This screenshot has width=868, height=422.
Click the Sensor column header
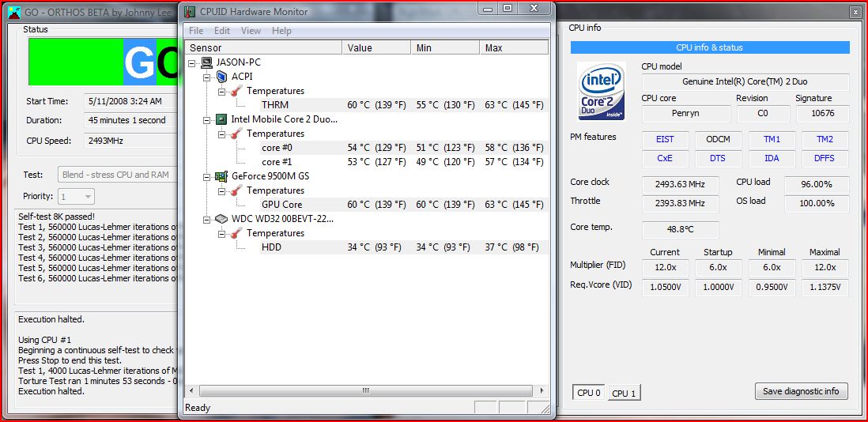(x=263, y=48)
